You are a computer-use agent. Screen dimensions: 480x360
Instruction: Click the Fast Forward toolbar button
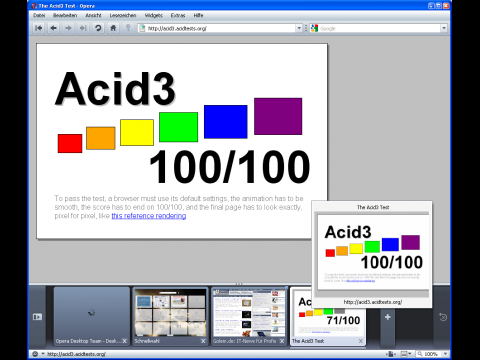pos(83,28)
